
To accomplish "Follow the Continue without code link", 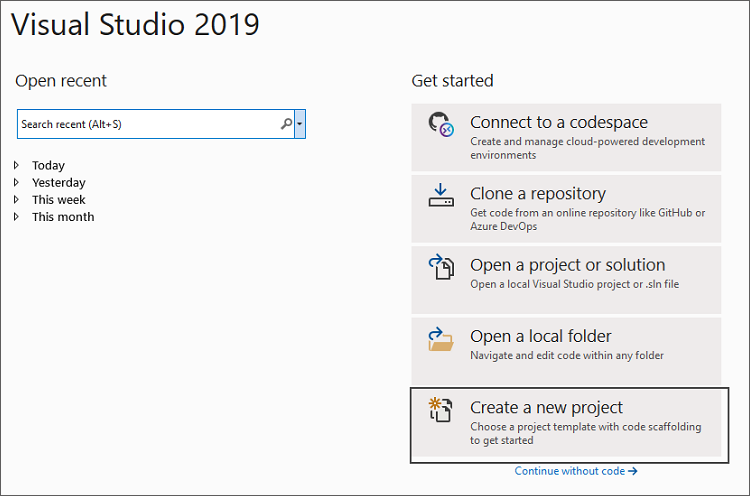I will coord(576,471).
